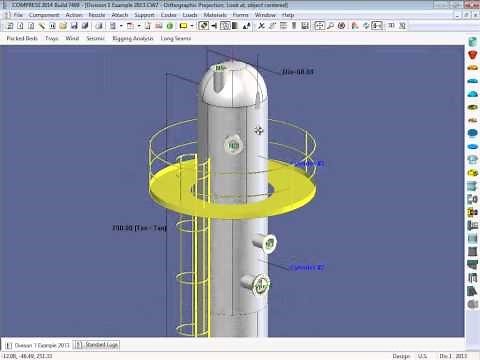Click the crossed-arrows pan view icon
Image resolution: width=480 pixels, height=360 pixels.
319,26
